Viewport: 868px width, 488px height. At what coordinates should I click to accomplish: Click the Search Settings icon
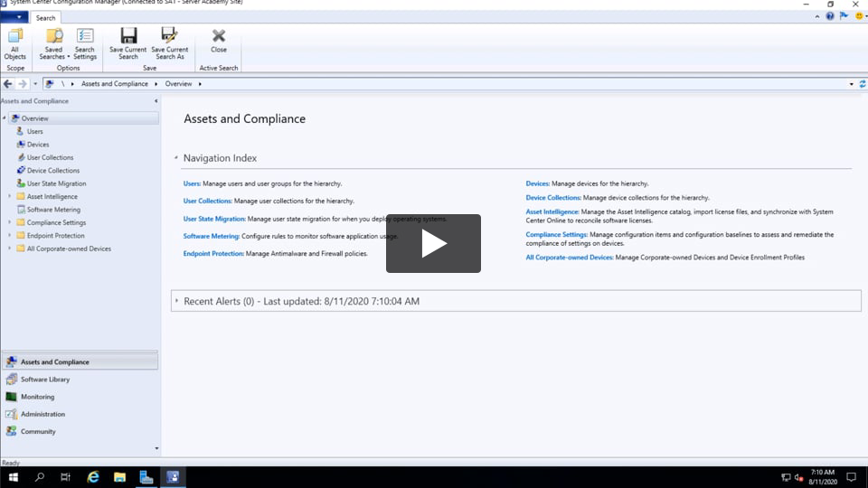pos(85,42)
